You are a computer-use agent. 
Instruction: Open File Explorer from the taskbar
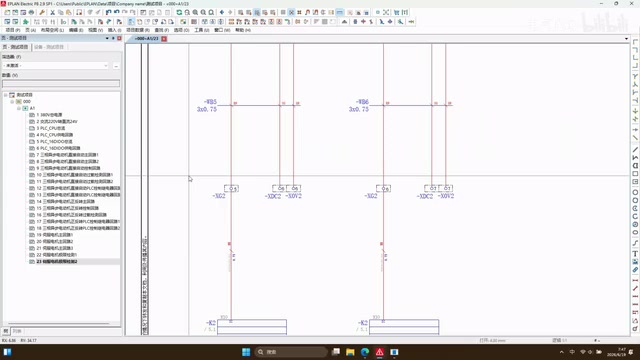[350, 352]
